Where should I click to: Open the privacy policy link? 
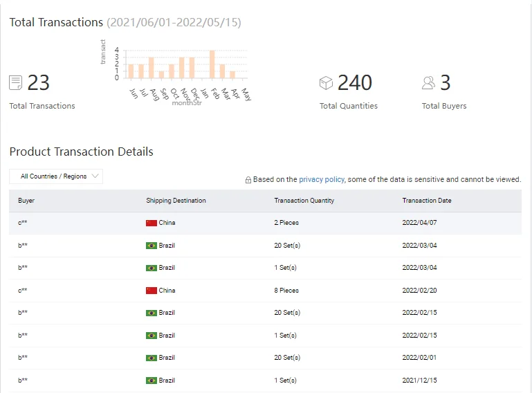[x=321, y=179]
